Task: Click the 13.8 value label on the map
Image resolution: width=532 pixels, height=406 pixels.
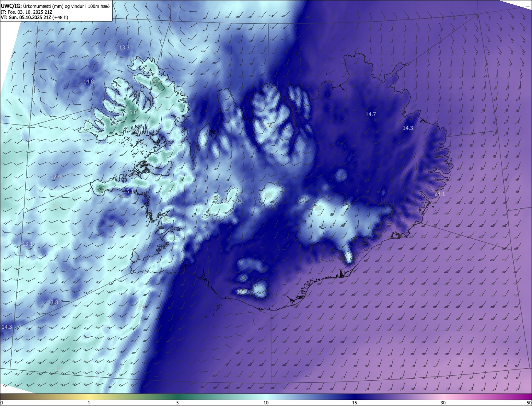Action: click(53, 303)
